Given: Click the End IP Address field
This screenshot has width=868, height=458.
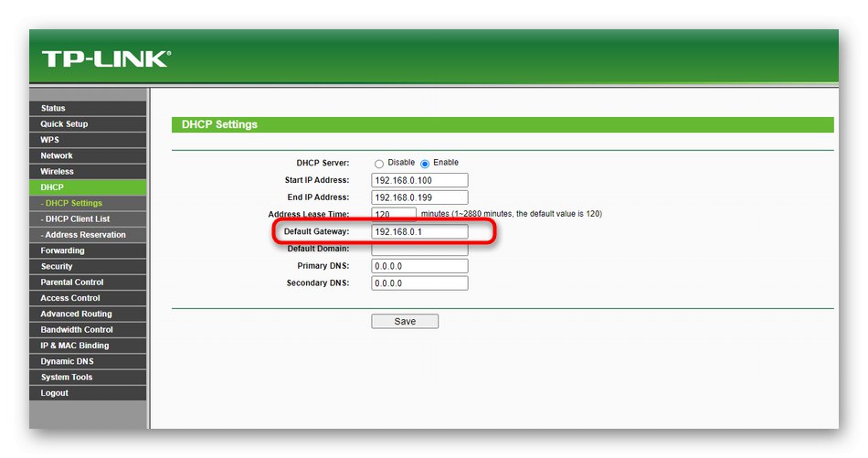Looking at the screenshot, I should coord(419,197).
